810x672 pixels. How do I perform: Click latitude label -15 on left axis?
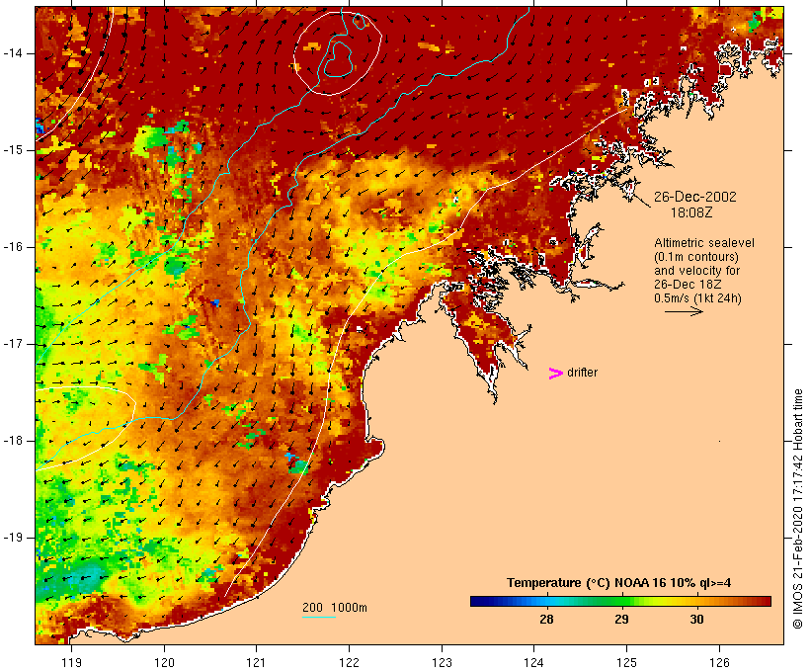click(x=13, y=150)
